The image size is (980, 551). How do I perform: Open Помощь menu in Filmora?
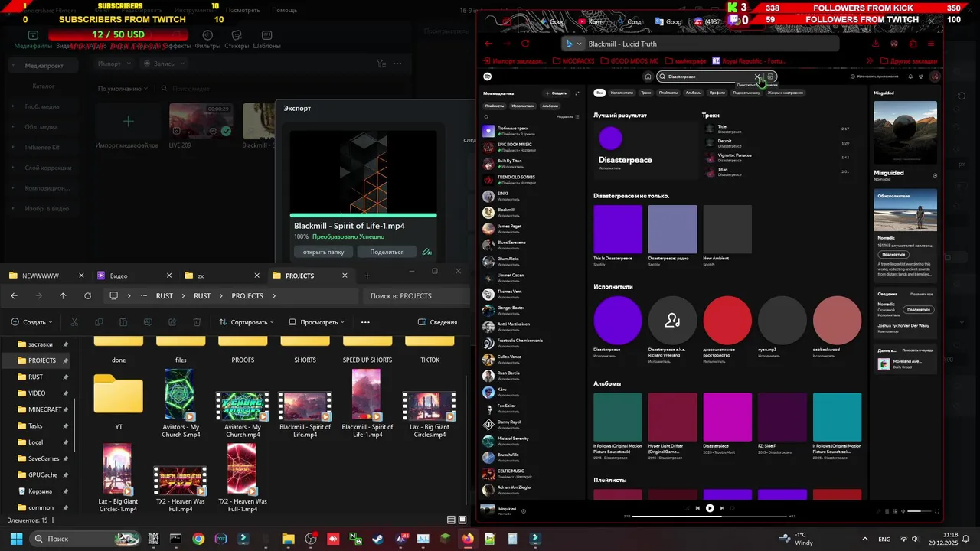pyautogui.click(x=284, y=11)
